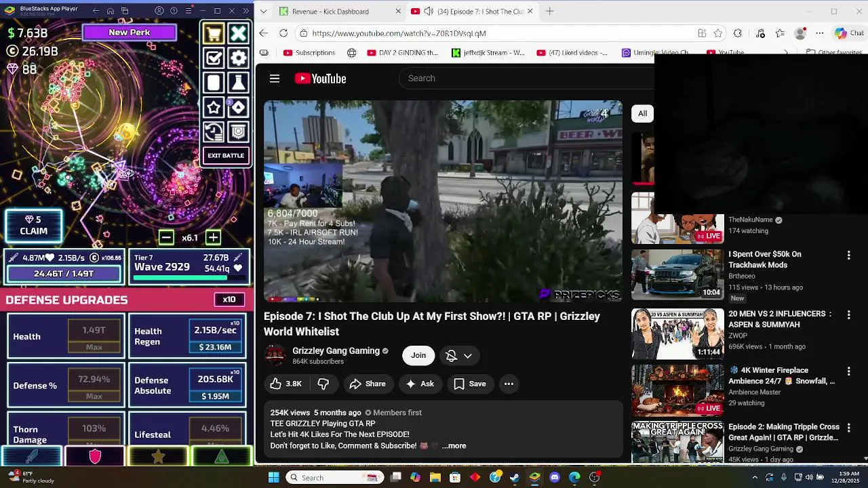This screenshot has height=488, width=868.
Task: Open the history clock icon
Action: pyautogui.click(x=214, y=131)
